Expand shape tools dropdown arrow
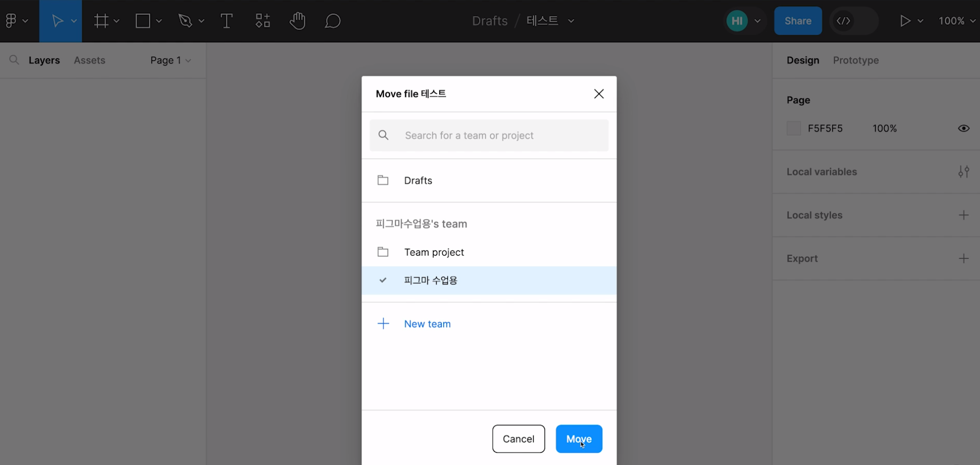The image size is (980, 465). [159, 21]
